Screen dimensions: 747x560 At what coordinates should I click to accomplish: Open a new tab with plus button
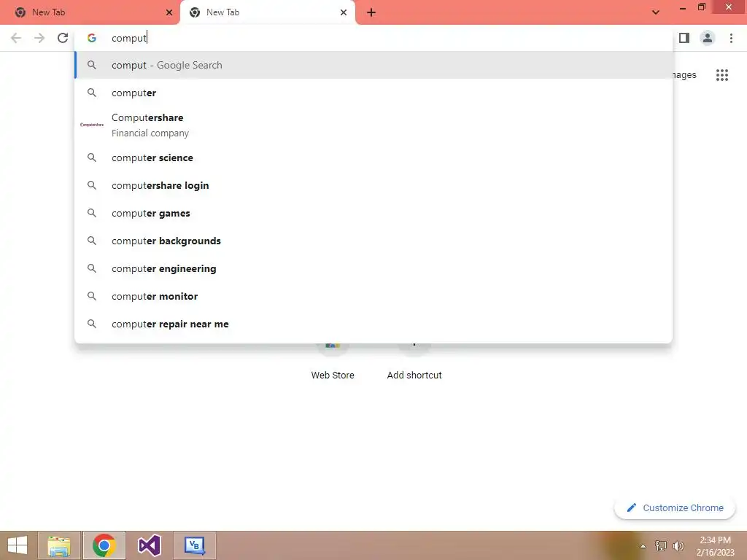pyautogui.click(x=371, y=13)
